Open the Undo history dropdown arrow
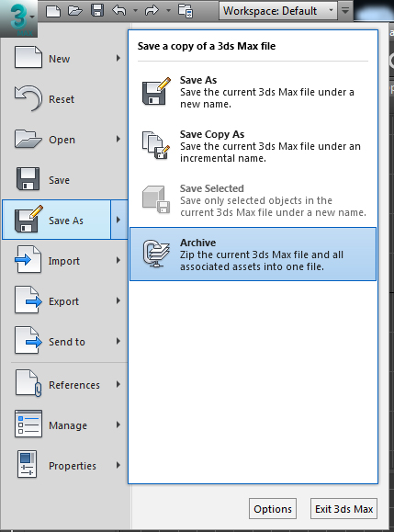The height and width of the screenshot is (532, 394). (x=135, y=11)
